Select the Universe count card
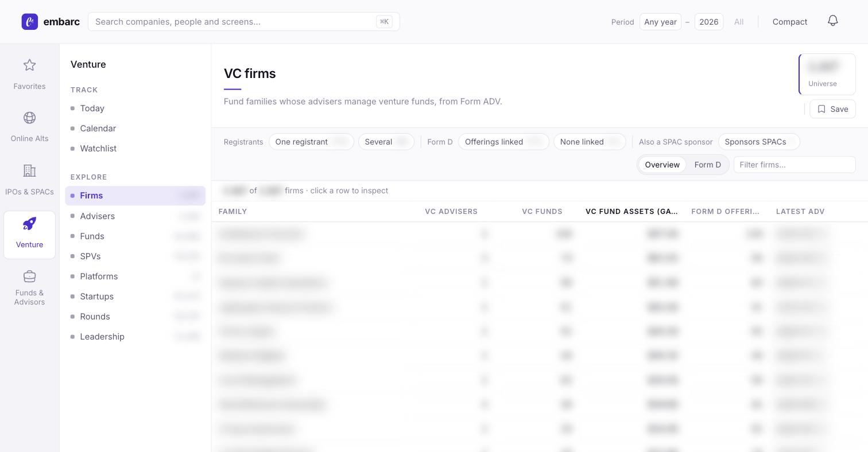This screenshot has width=868, height=452. coord(827,74)
